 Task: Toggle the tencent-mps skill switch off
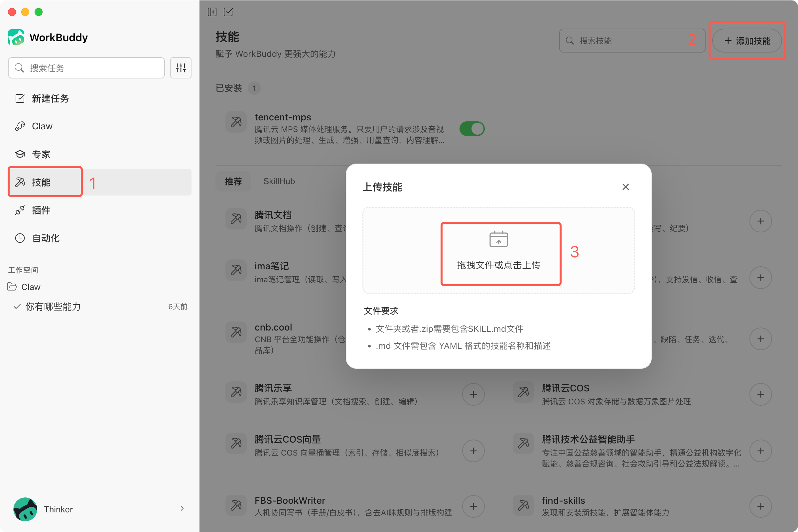click(x=472, y=129)
